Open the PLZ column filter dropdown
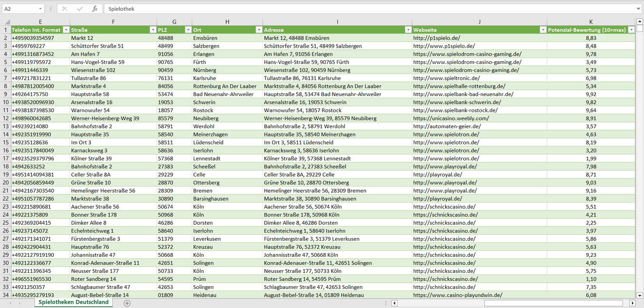 pyautogui.click(x=188, y=30)
